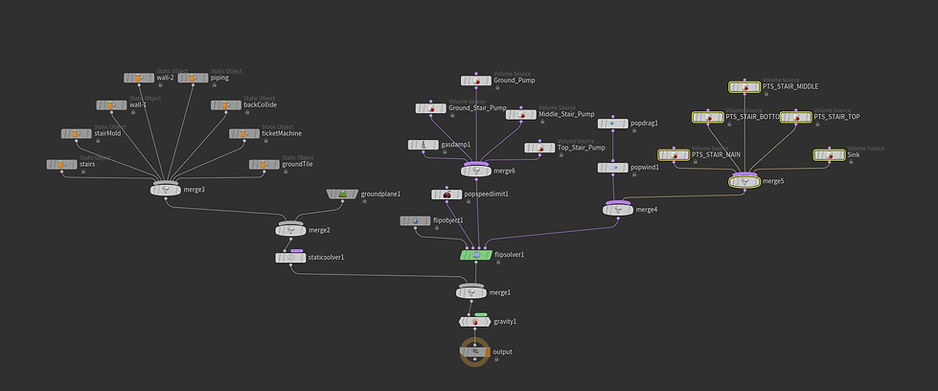Screen dimensions: 938x391
Task: Select the stairMold static object node
Action: click(x=76, y=133)
